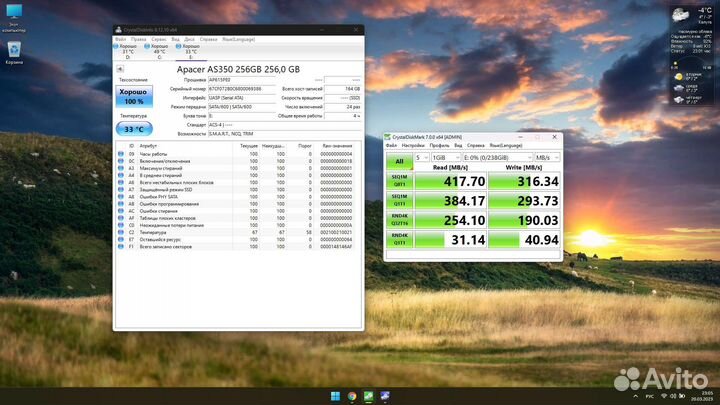Open Сервис menu in CrystalDiskInfo
Viewport: 720px width, 405px height.
[159, 39]
